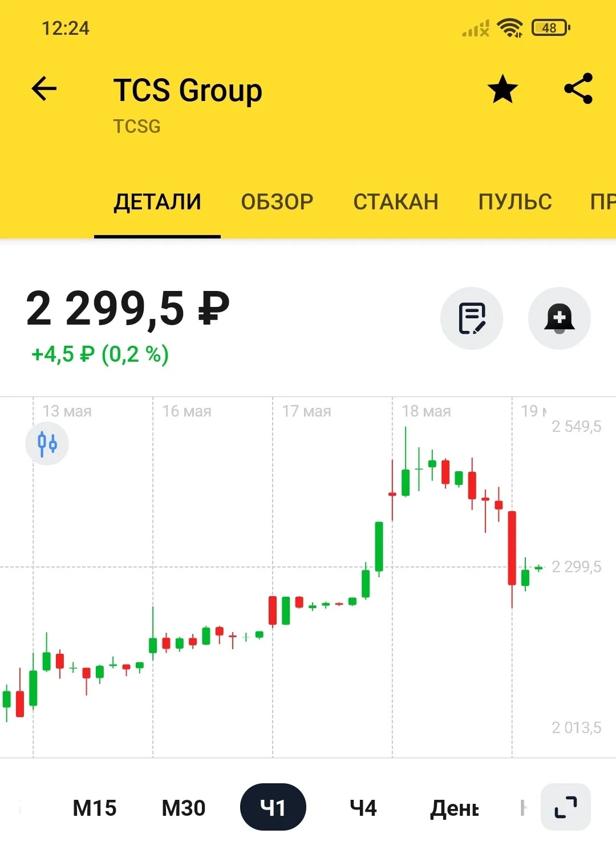Tap the 18 мая date marker
Screen dimensions: 616x866
[426, 411]
